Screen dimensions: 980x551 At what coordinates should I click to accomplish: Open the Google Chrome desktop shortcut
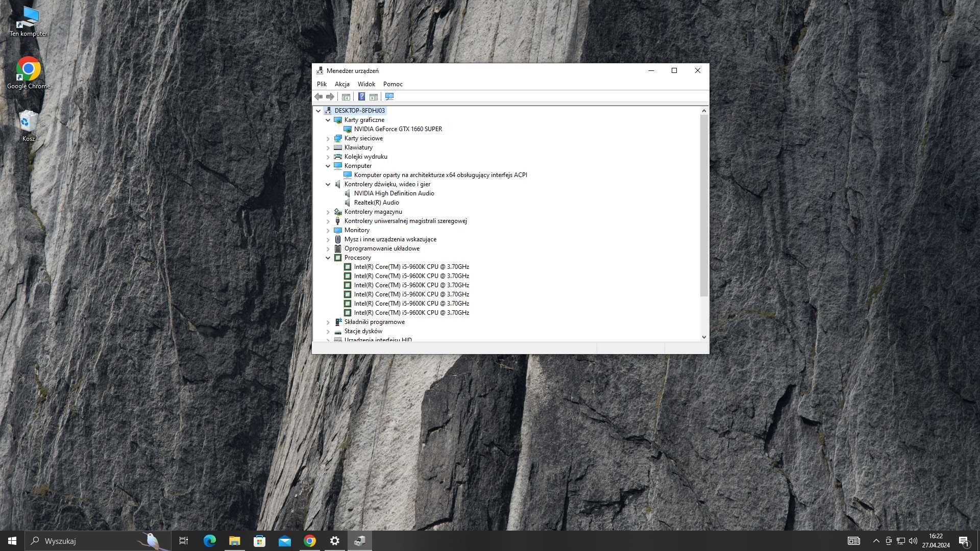click(x=29, y=73)
